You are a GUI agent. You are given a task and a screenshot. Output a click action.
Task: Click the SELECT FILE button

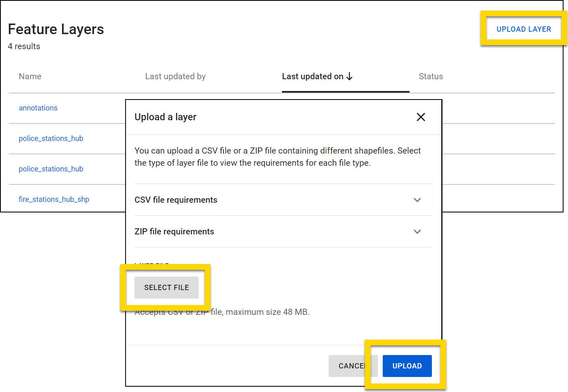click(x=166, y=287)
